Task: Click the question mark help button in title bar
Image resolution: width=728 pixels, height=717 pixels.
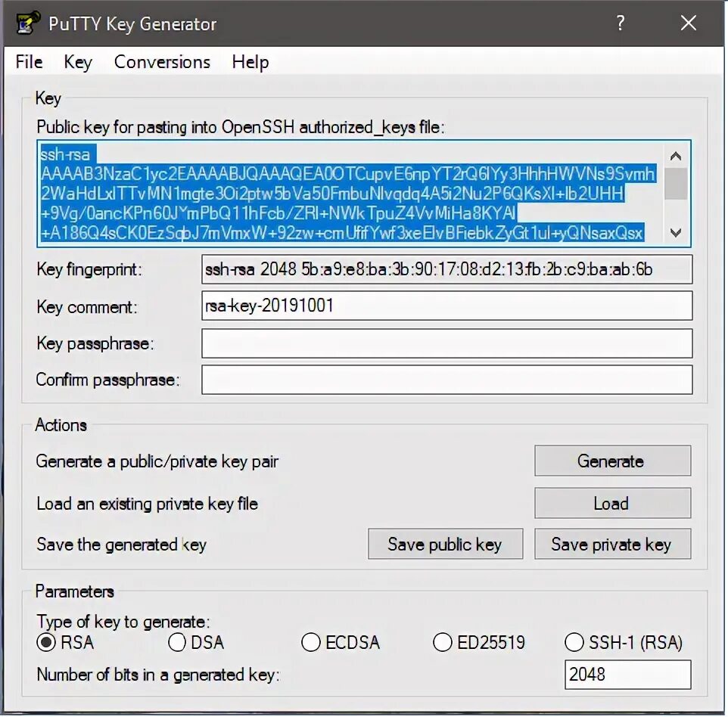Action: [x=621, y=23]
